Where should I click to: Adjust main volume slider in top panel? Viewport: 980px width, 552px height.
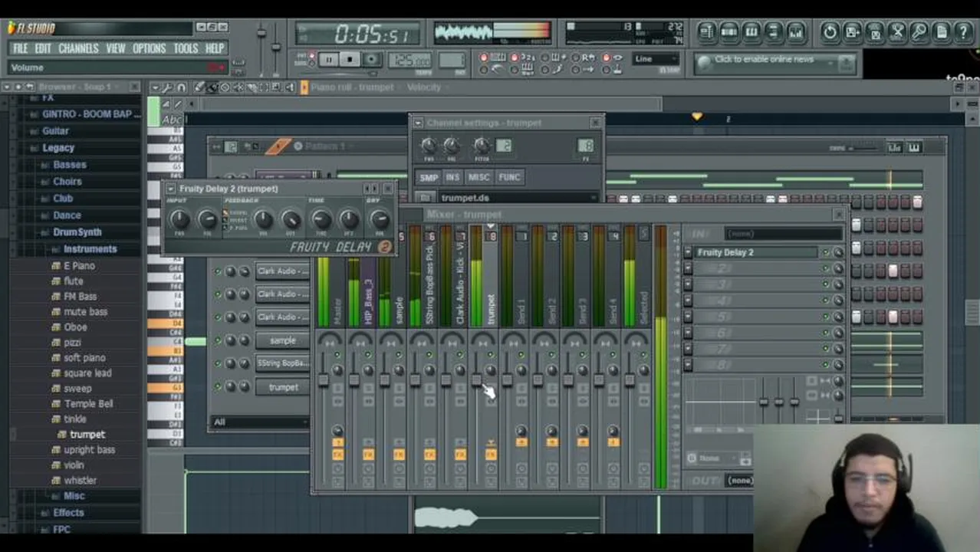pos(261,34)
